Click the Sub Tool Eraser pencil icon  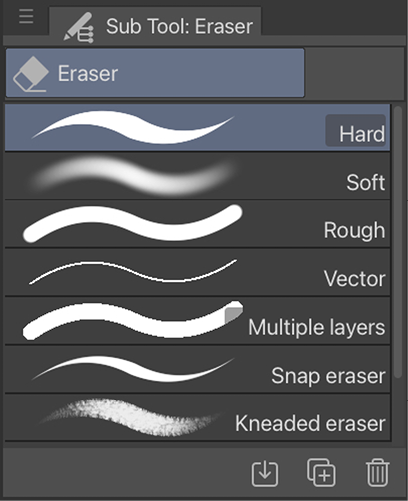(79, 27)
